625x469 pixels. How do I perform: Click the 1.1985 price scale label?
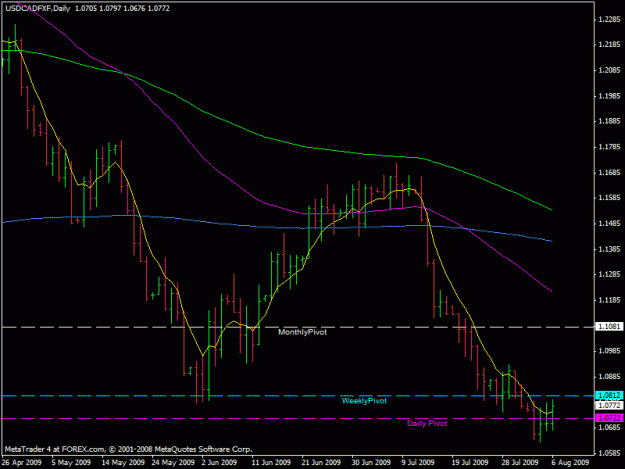tap(610, 96)
